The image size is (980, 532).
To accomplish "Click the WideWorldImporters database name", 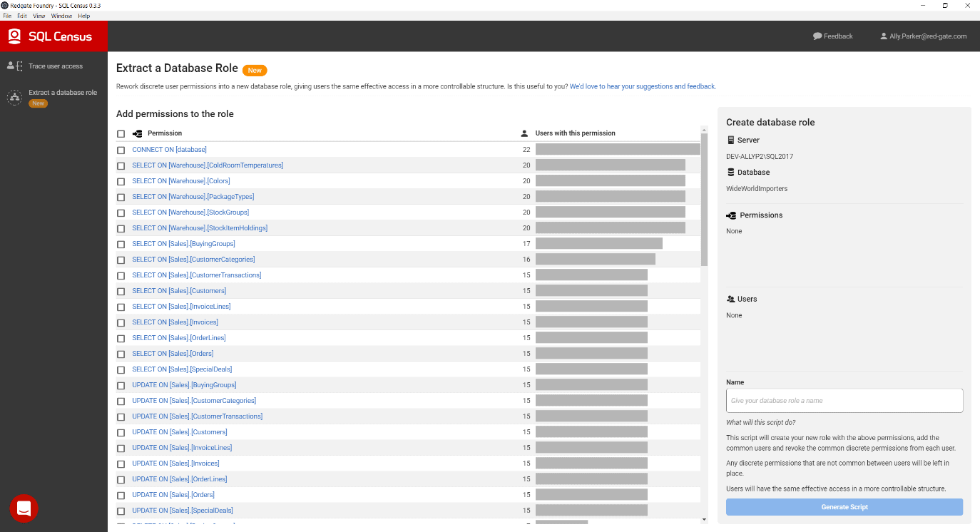I will (x=757, y=189).
